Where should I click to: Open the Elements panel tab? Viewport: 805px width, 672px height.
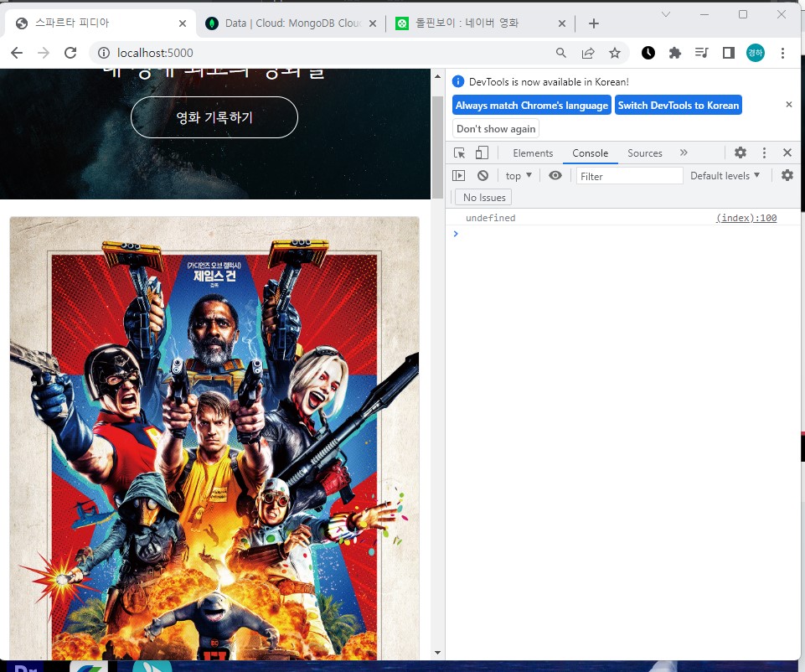coord(533,153)
